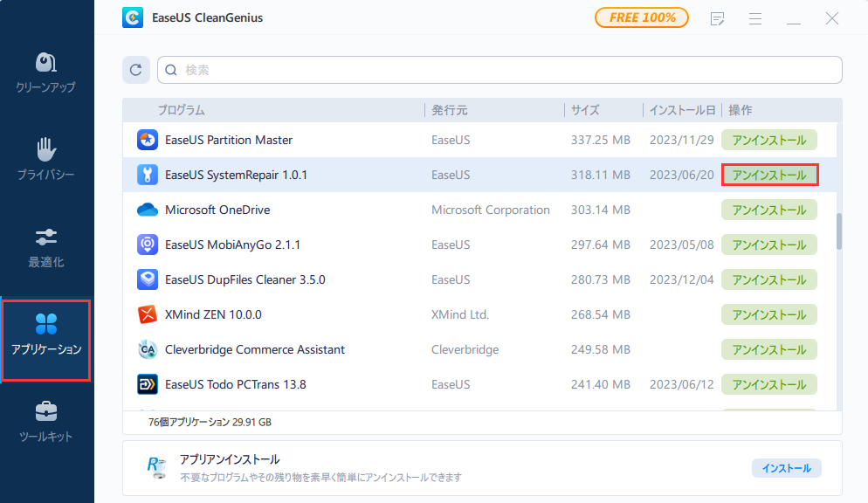Uninstall EaseUS Partition Master

[x=768, y=140]
